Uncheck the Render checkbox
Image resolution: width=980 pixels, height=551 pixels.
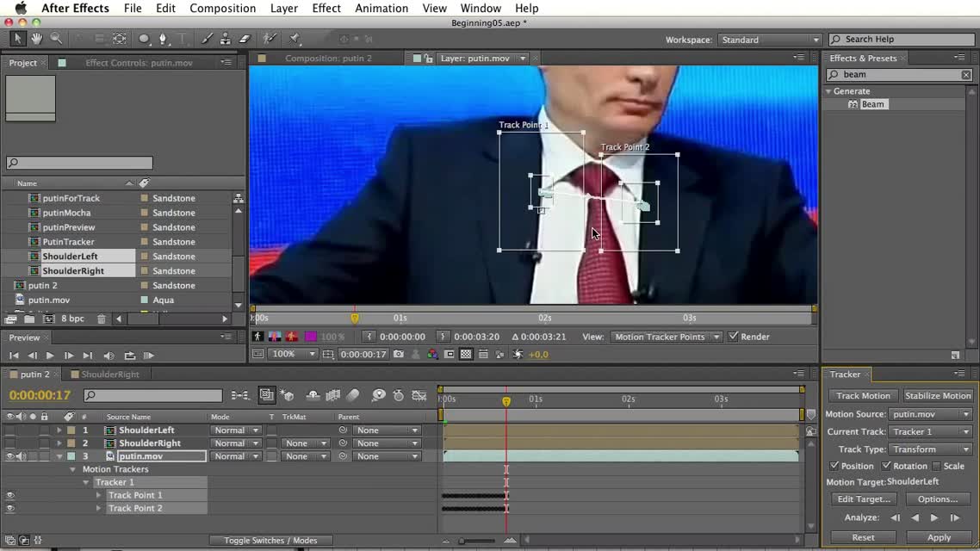pos(733,336)
